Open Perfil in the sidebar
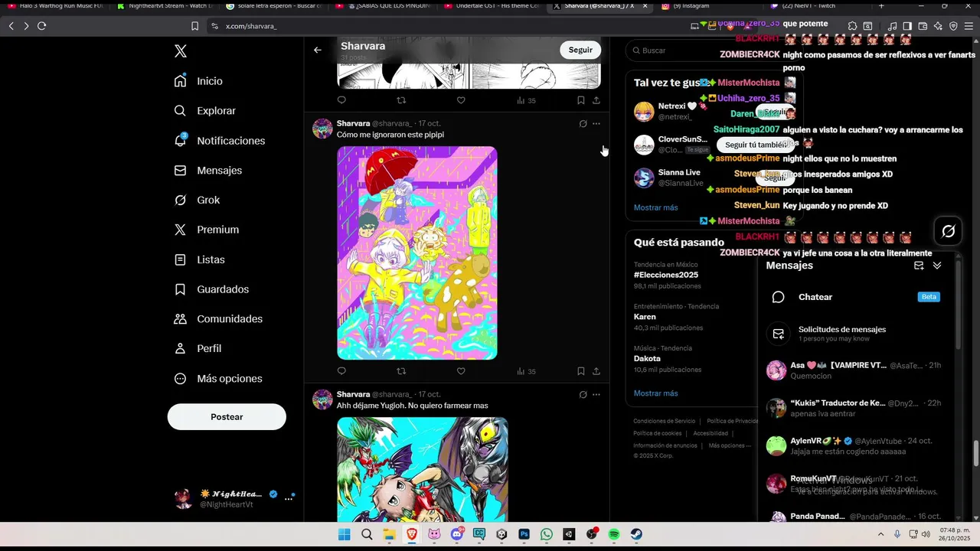The width and height of the screenshot is (980, 551). 198,348
